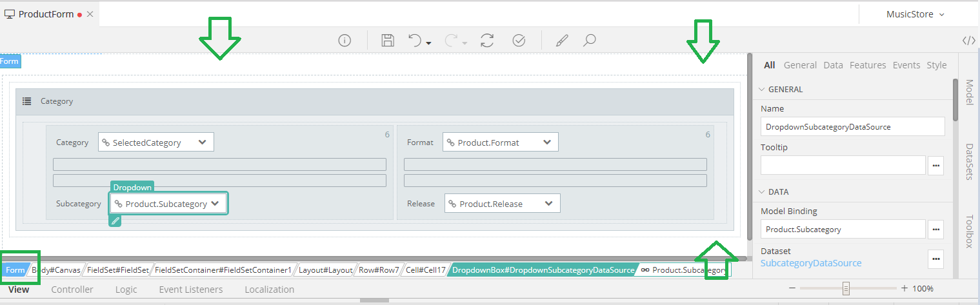
Task: Select DropdownBox#DropdownSubcategoryDataSource breadcrumb
Action: [x=543, y=270]
